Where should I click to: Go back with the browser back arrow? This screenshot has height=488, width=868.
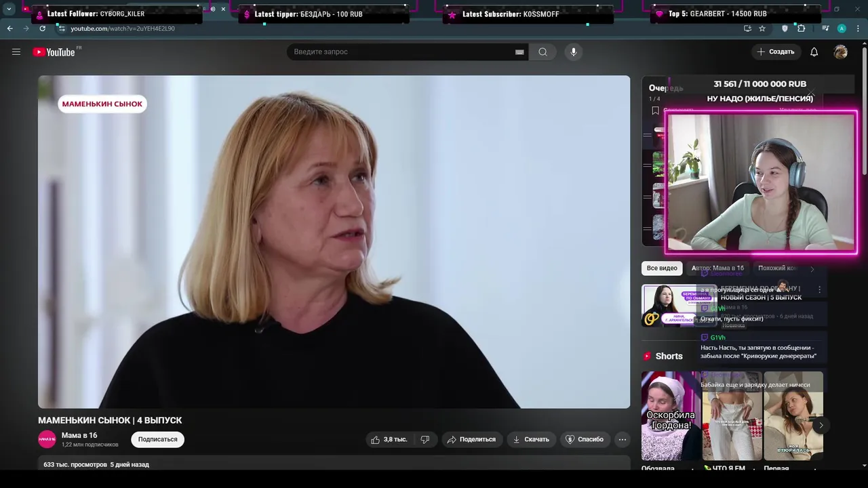click(x=9, y=28)
